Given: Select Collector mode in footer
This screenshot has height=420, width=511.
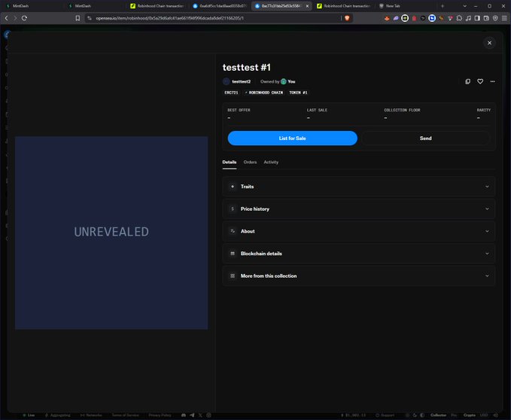Looking at the screenshot, I should pos(438,415).
